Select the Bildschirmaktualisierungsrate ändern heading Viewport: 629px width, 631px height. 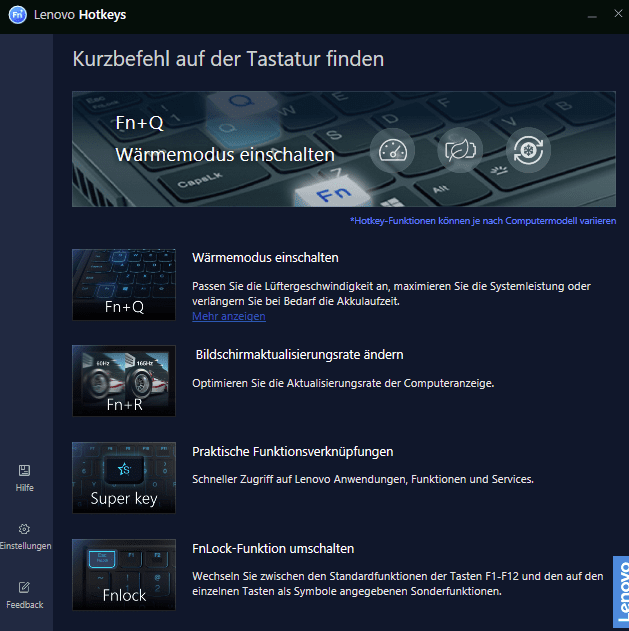[299, 355]
